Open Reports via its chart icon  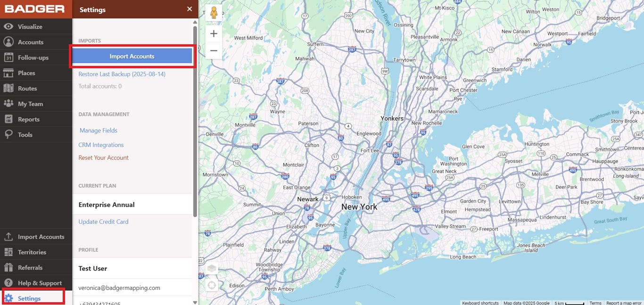pyautogui.click(x=8, y=119)
